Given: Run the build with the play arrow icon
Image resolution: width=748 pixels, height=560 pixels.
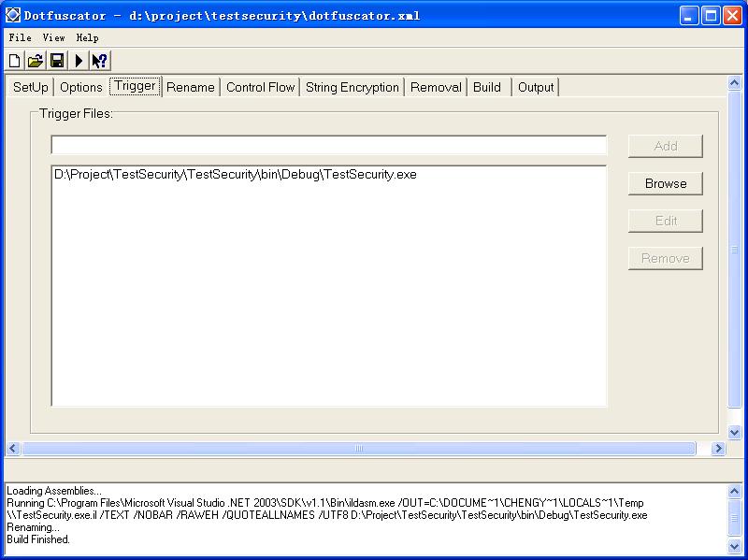Looking at the screenshot, I should coord(79,61).
